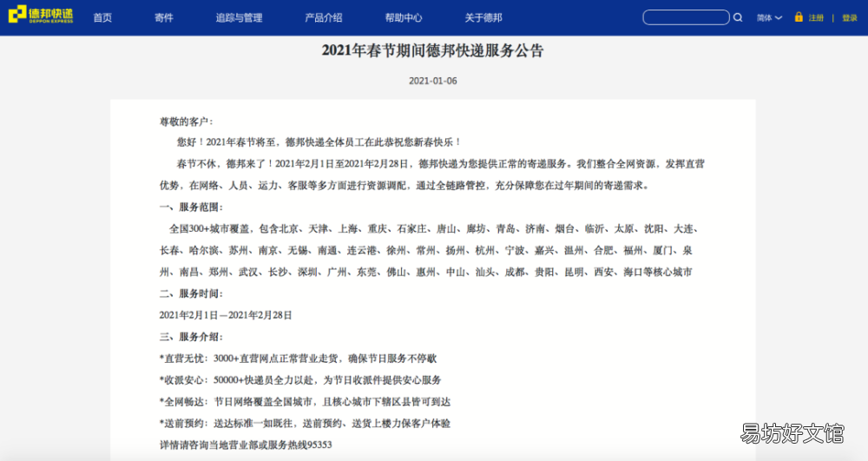This screenshot has height=461, width=868.
Task: Click the line starting 优势，在网络、人员、运力
Action: click(x=404, y=186)
